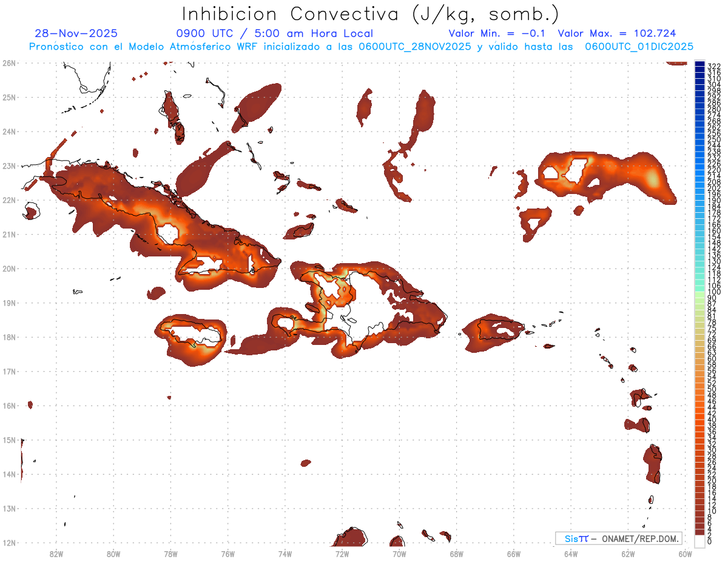The width and height of the screenshot is (728, 562).
Task: Click the white colorbar swatch at 0
Action: 699,540
